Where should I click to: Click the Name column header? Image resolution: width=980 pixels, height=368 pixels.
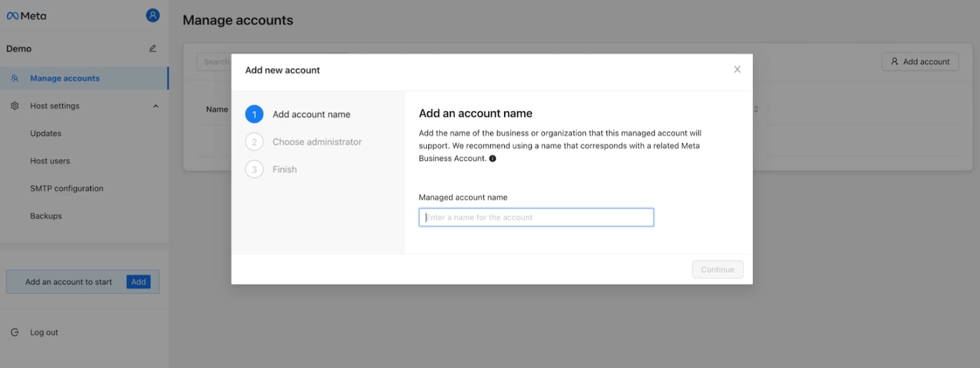coord(217,110)
